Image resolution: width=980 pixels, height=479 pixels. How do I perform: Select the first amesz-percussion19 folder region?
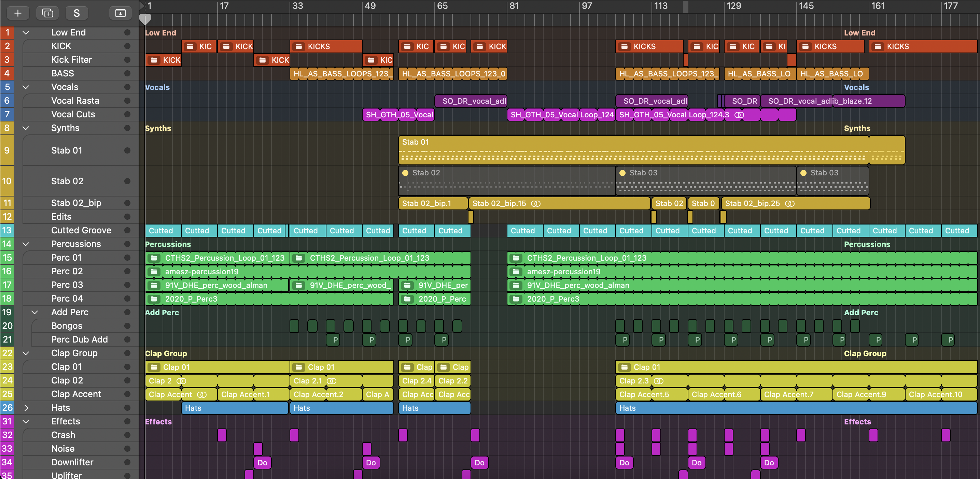(308, 272)
